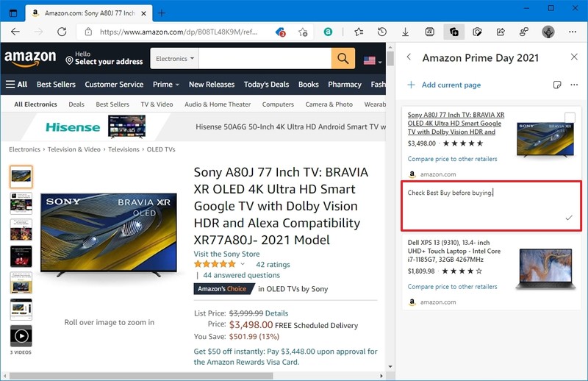Open Audio & Home Theater subnav
Viewport: 588px width, 381px height.
(218, 104)
